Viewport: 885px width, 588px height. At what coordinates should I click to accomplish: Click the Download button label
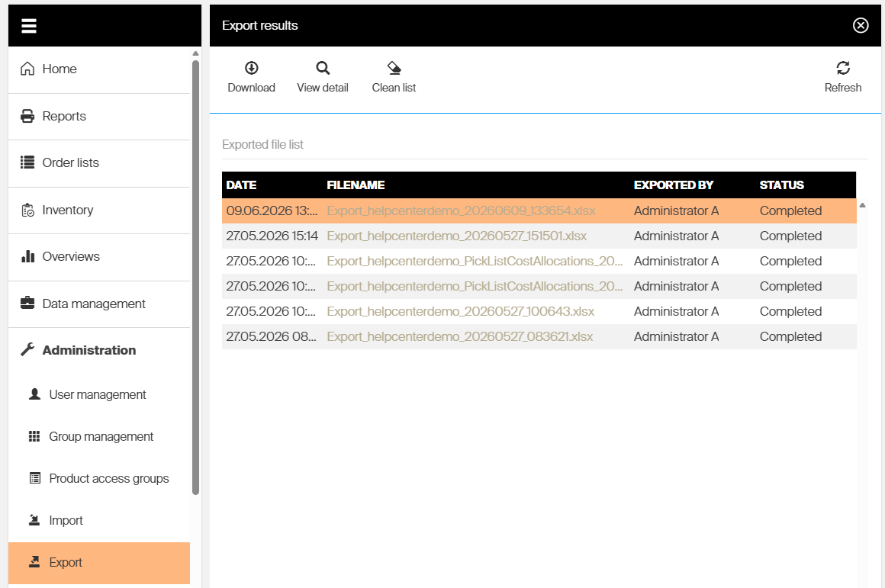click(x=251, y=88)
